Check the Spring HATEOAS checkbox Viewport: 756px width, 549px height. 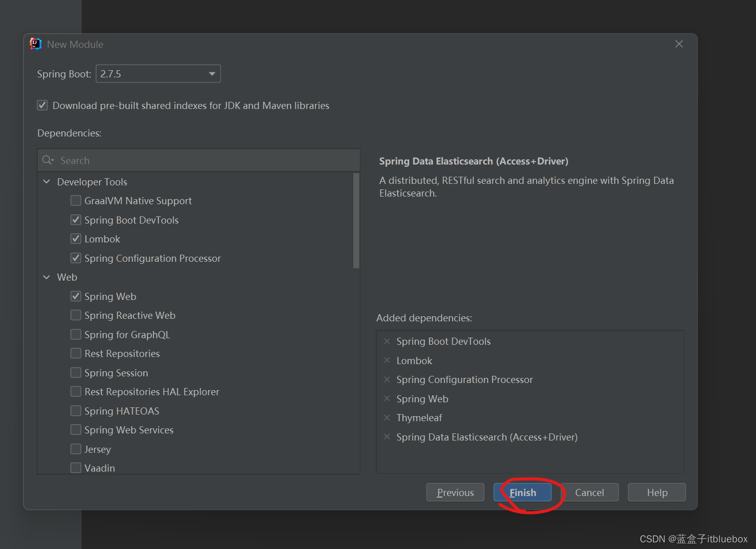[x=76, y=411]
